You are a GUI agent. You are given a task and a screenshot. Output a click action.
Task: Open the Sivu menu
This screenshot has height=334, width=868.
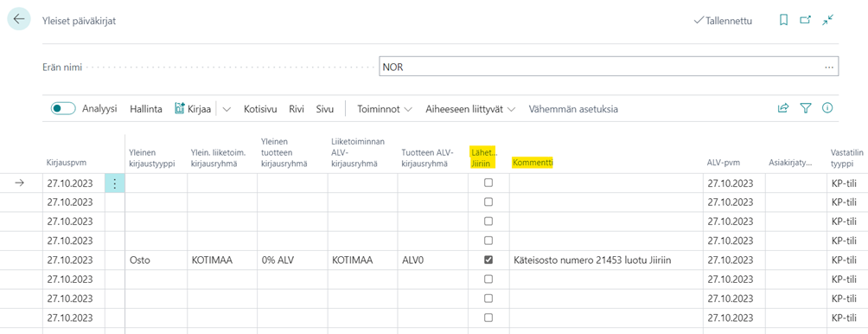tap(324, 109)
